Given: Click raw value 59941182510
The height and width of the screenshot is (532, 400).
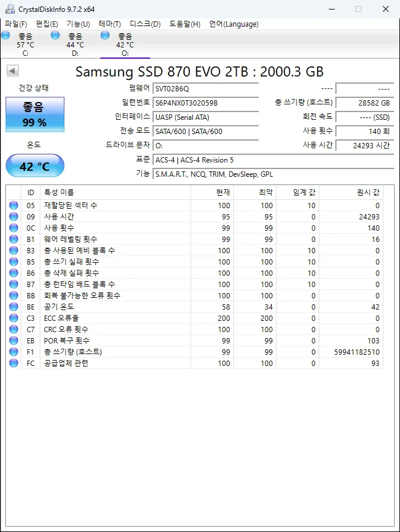Looking at the screenshot, I should pyautogui.click(x=357, y=352).
